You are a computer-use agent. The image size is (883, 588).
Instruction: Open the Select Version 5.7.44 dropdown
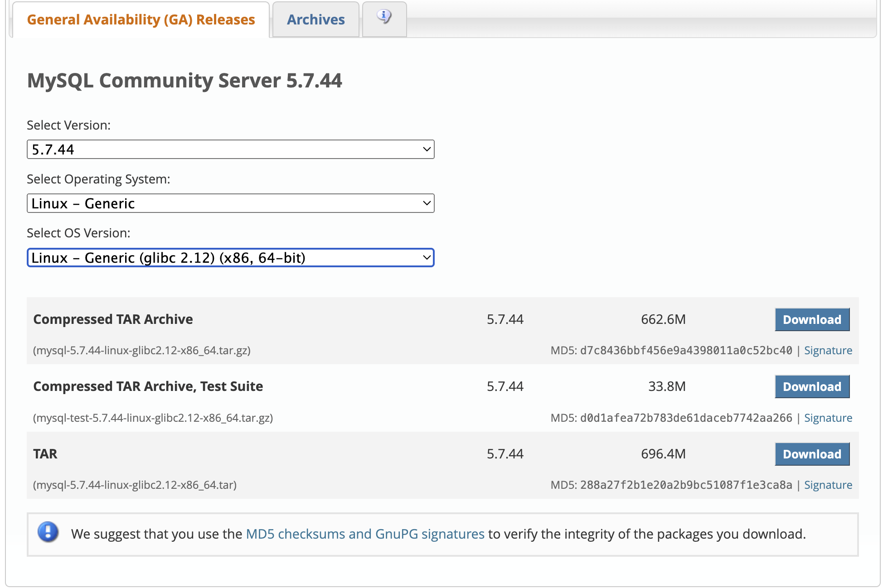230,149
